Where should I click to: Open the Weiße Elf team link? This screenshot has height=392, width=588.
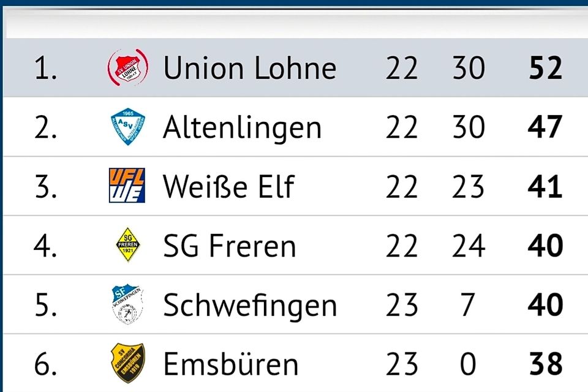pos(228,187)
